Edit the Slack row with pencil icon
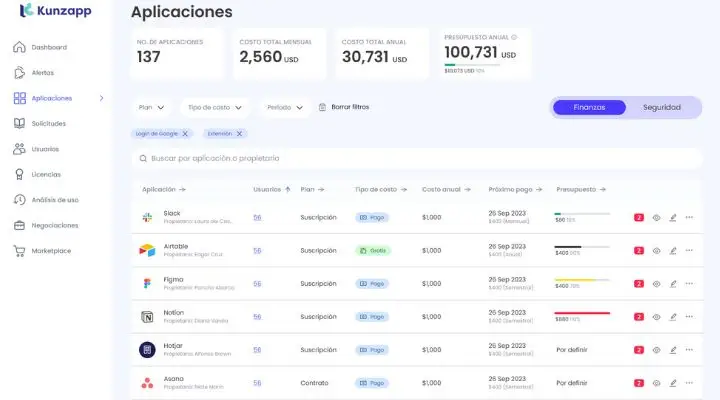 673,217
